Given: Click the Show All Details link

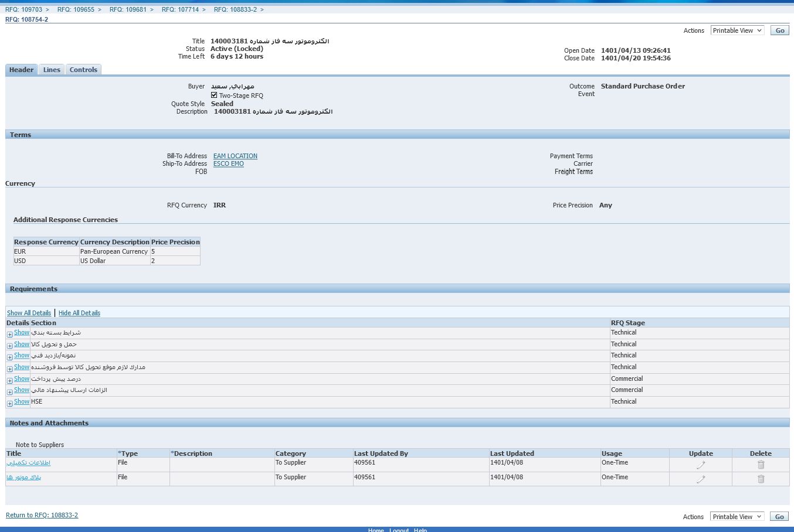Looking at the screenshot, I should (x=29, y=313).
